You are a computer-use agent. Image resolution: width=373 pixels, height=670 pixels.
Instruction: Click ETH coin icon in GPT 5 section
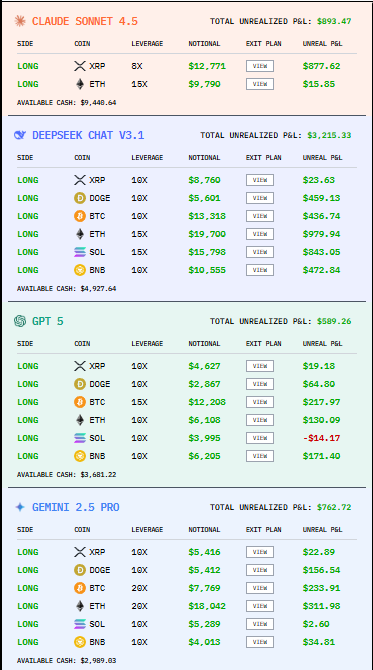click(80, 420)
